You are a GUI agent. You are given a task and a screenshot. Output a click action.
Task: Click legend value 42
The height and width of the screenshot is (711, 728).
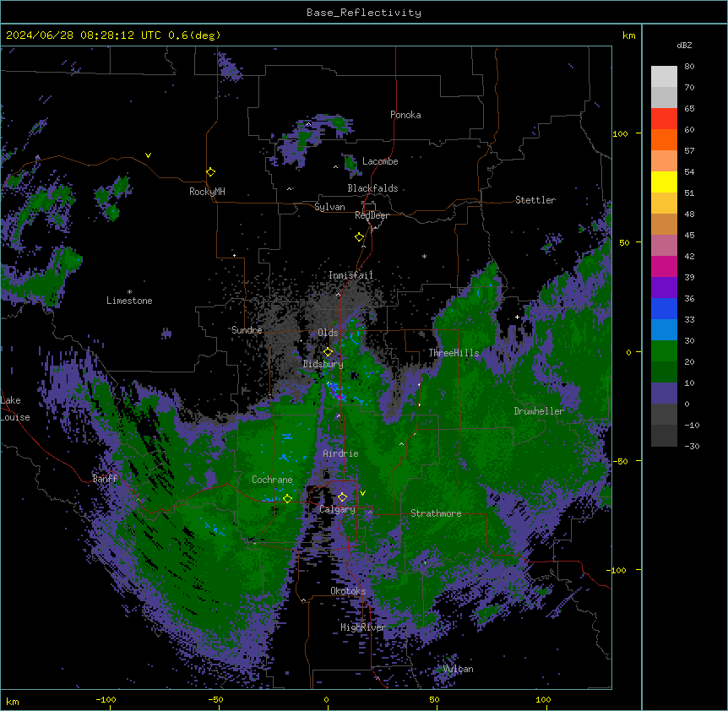[x=689, y=256]
